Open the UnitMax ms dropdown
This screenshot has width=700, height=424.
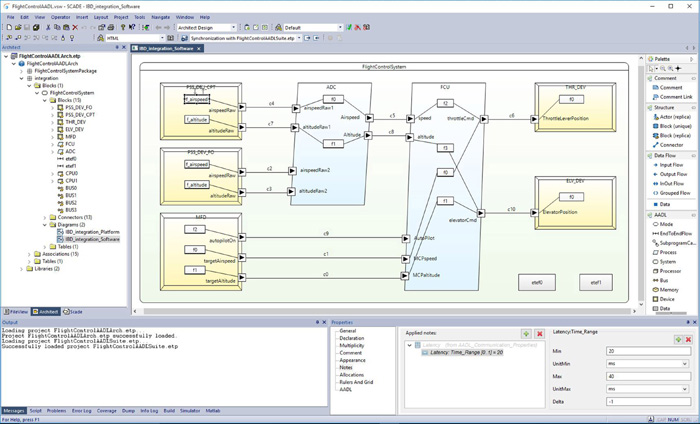click(685, 390)
